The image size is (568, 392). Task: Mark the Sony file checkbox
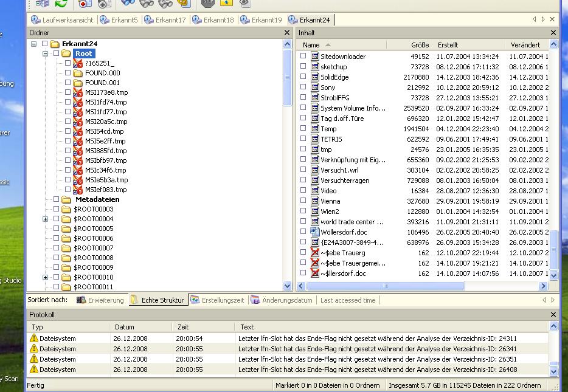click(303, 87)
